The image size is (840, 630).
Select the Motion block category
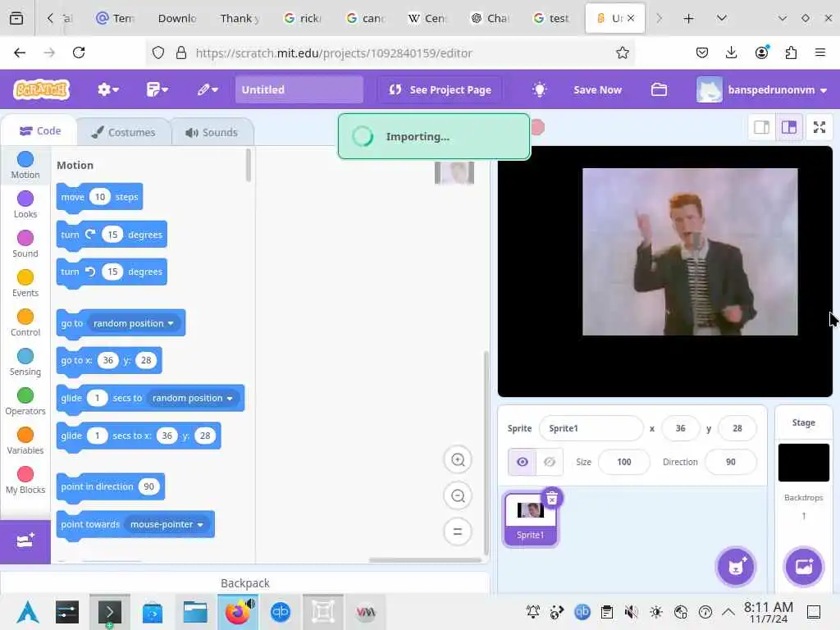pyautogui.click(x=25, y=165)
